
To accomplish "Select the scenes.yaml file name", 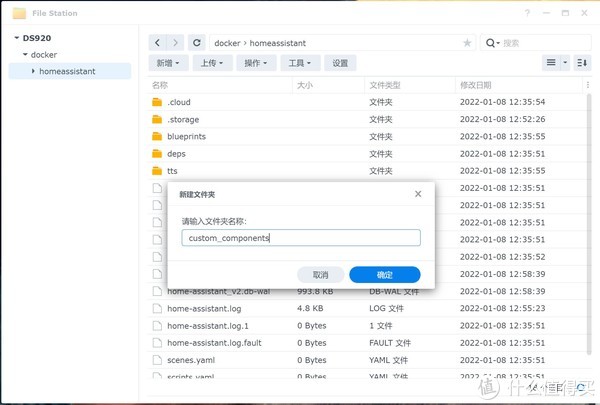I will pyautogui.click(x=191, y=360).
